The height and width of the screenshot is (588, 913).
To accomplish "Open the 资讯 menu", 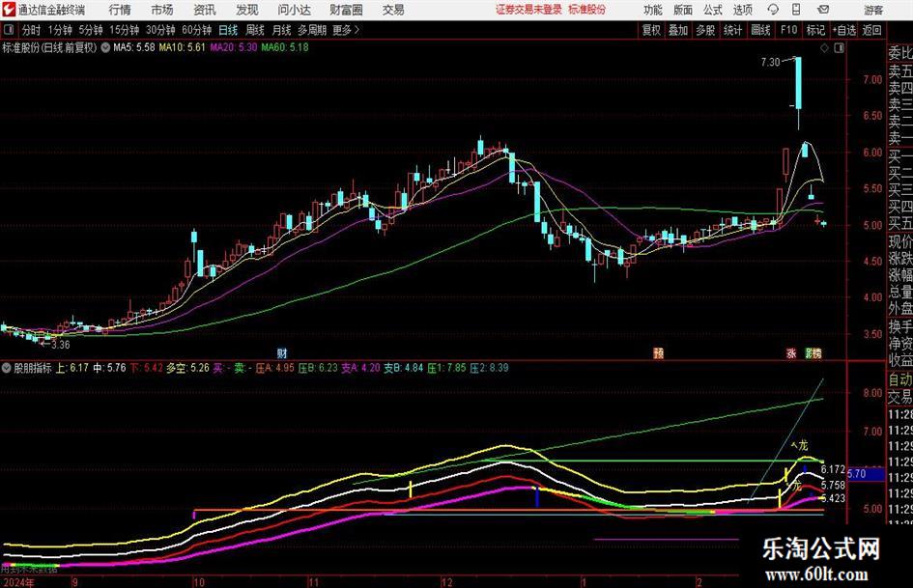I will (205, 10).
